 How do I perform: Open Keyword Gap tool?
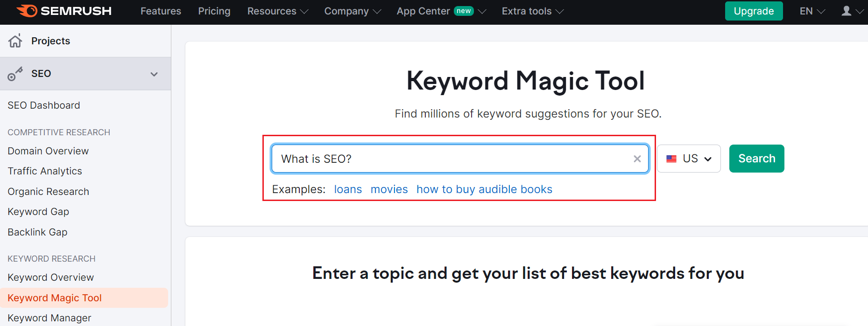coord(38,212)
